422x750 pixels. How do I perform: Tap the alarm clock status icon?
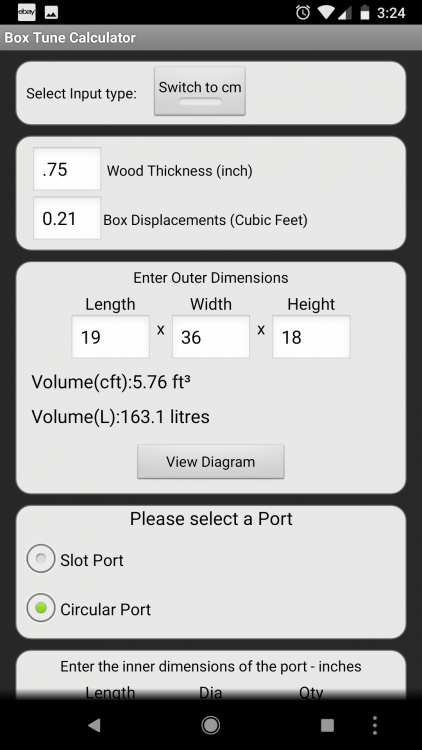302,13
